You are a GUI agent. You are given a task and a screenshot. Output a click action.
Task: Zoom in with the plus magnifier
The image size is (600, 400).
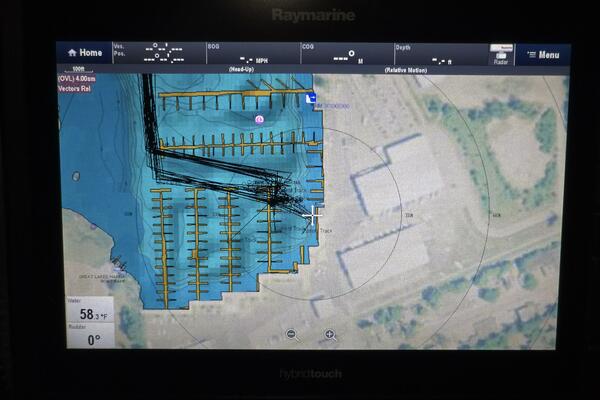coord(330,335)
